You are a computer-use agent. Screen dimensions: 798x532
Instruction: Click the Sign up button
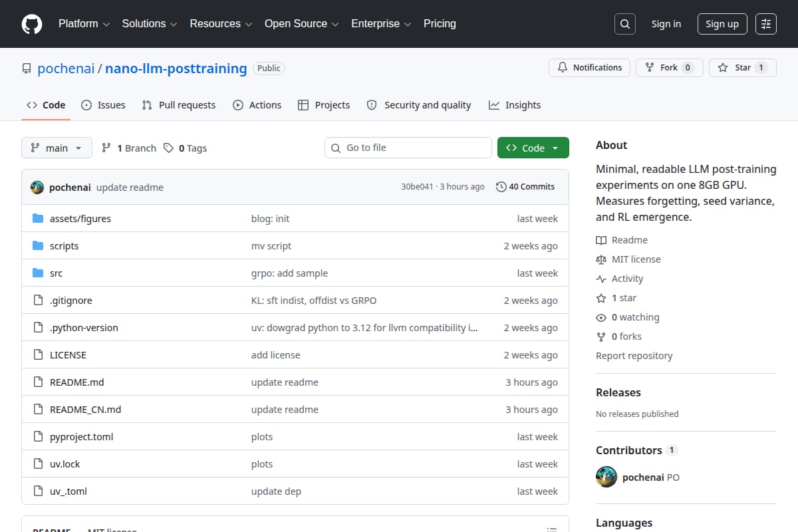pyautogui.click(x=722, y=24)
